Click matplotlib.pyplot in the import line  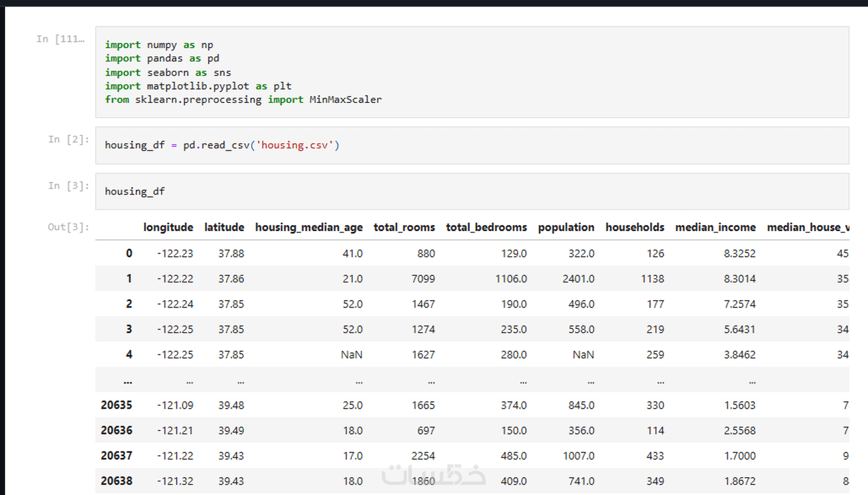coord(198,86)
